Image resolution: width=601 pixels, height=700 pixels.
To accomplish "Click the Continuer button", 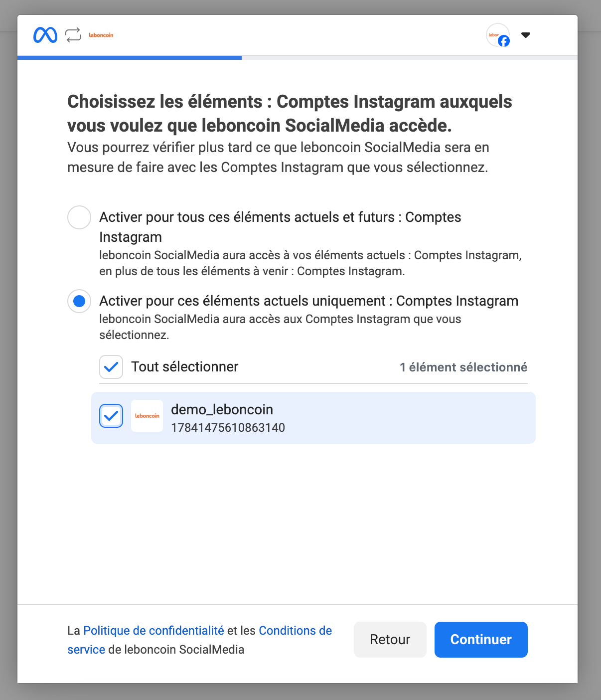I will (x=481, y=640).
